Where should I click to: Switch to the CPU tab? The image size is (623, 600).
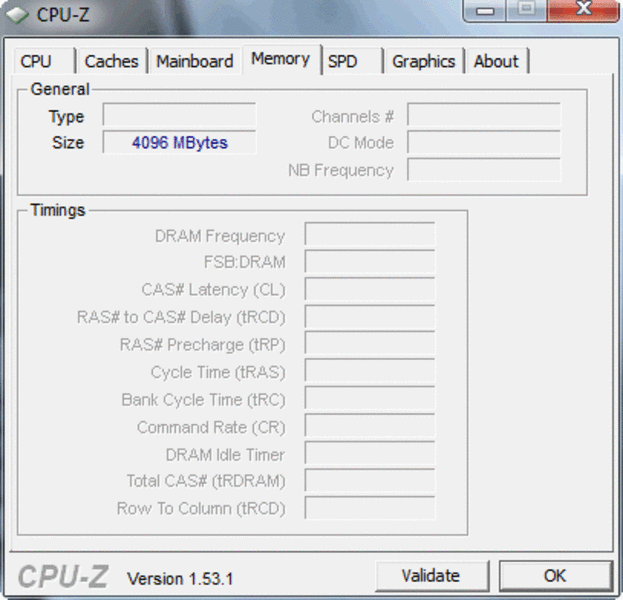pyautogui.click(x=44, y=61)
